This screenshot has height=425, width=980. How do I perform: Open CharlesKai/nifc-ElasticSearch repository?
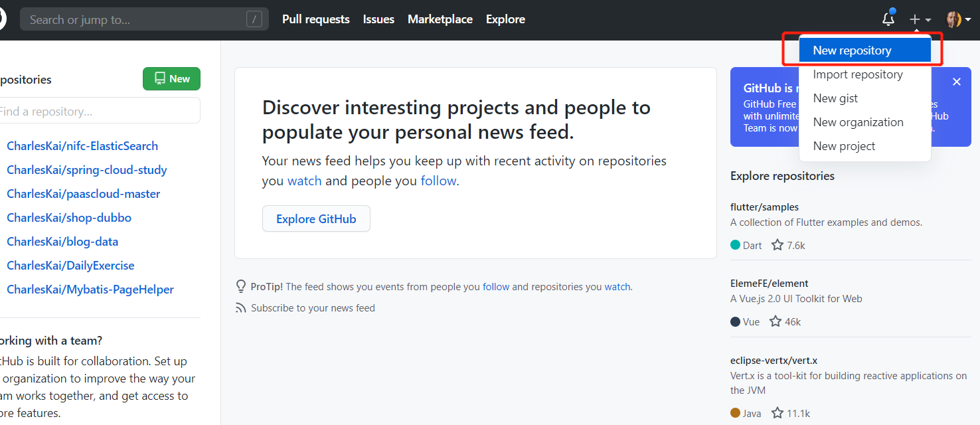[x=82, y=146]
